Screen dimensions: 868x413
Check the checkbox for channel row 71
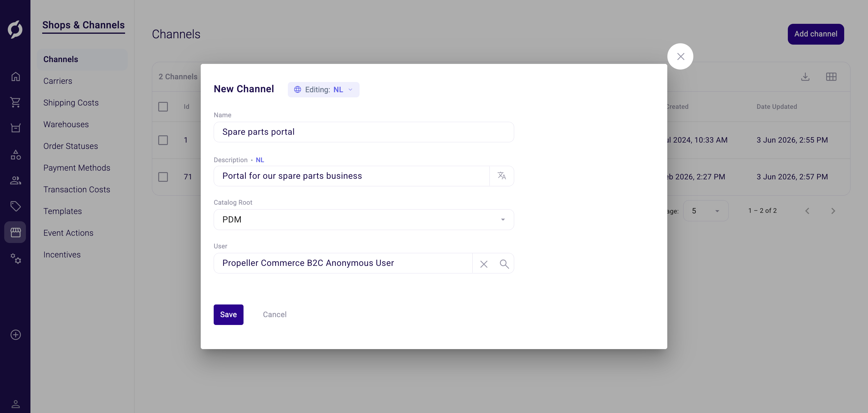163,177
